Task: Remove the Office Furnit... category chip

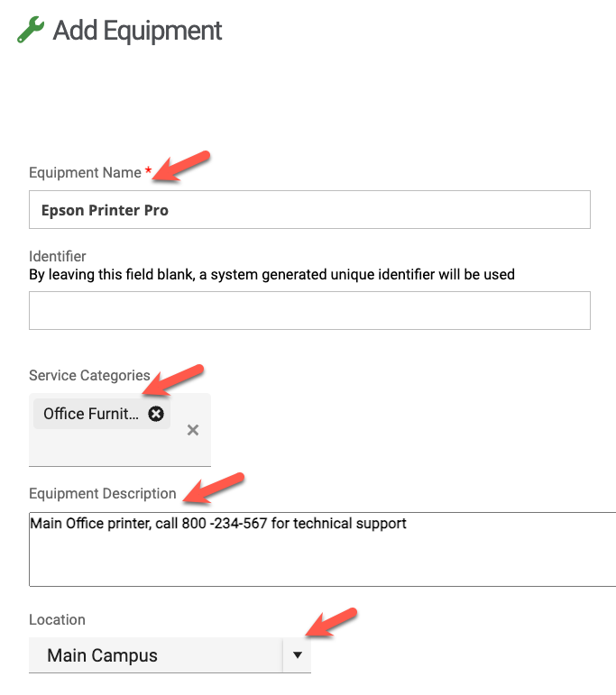Action: (x=156, y=414)
